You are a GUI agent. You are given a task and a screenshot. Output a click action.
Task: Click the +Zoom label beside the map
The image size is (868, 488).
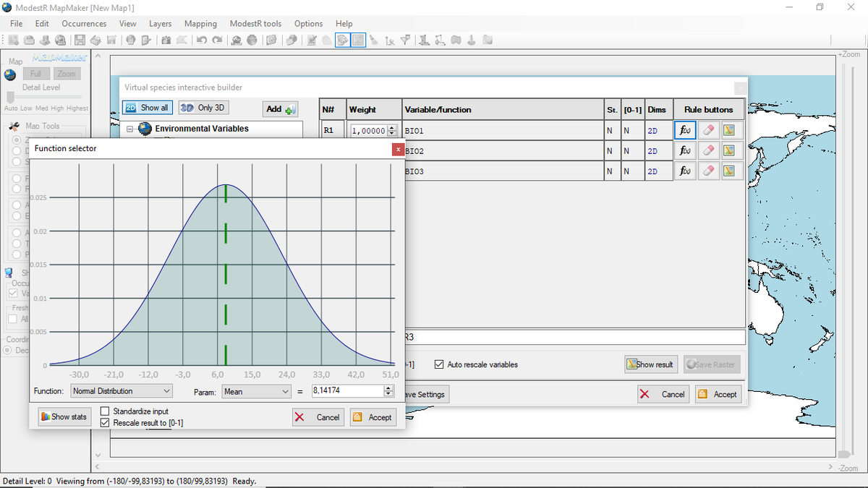pos(848,54)
